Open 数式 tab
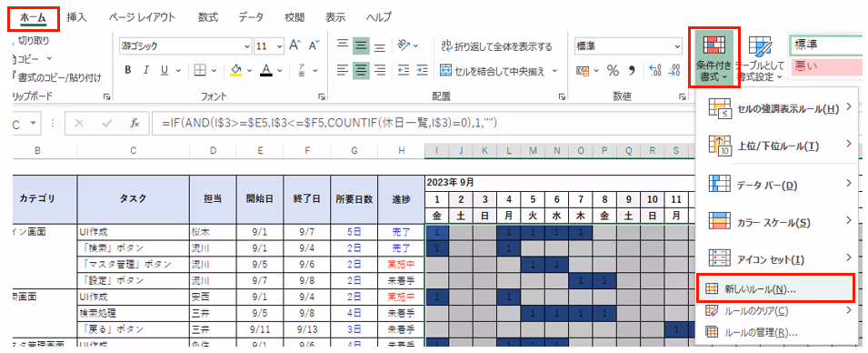 (x=208, y=17)
